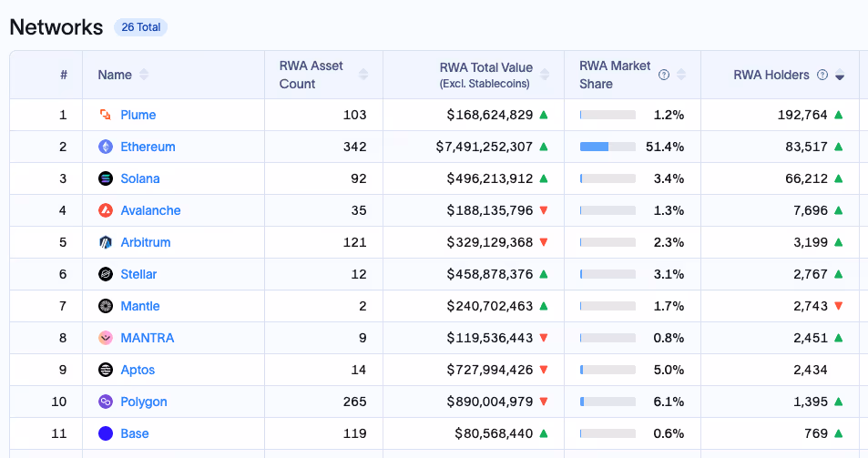Click the $240,702,463 value cell
This screenshot has height=458, width=868.
490,306
